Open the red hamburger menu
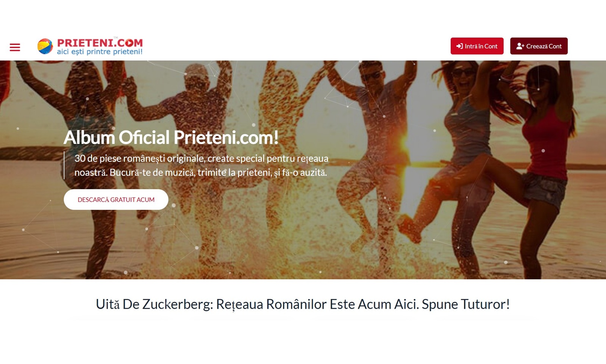Viewport: 606px width, 364px height. click(x=15, y=47)
